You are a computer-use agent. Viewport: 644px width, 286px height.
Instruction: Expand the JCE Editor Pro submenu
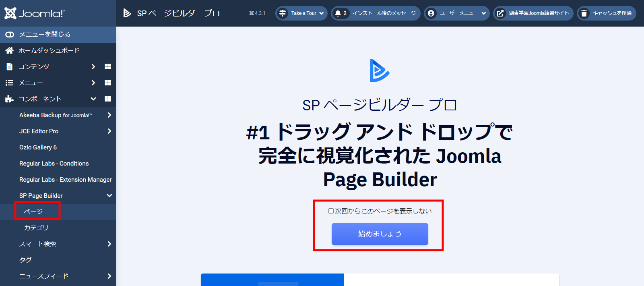[109, 131]
